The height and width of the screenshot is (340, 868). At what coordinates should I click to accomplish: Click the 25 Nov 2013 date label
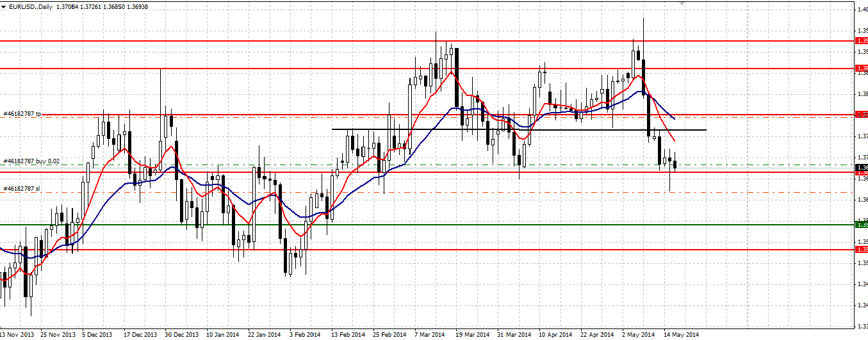tap(58, 334)
